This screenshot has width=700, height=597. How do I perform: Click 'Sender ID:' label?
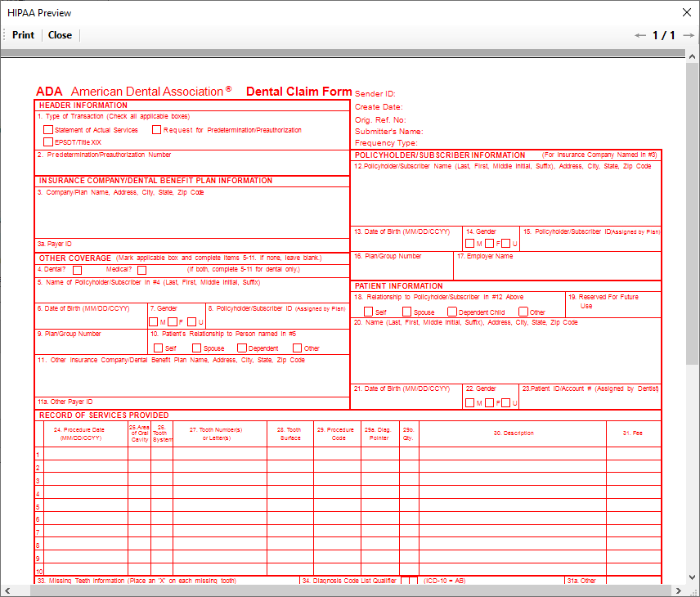tap(375, 94)
